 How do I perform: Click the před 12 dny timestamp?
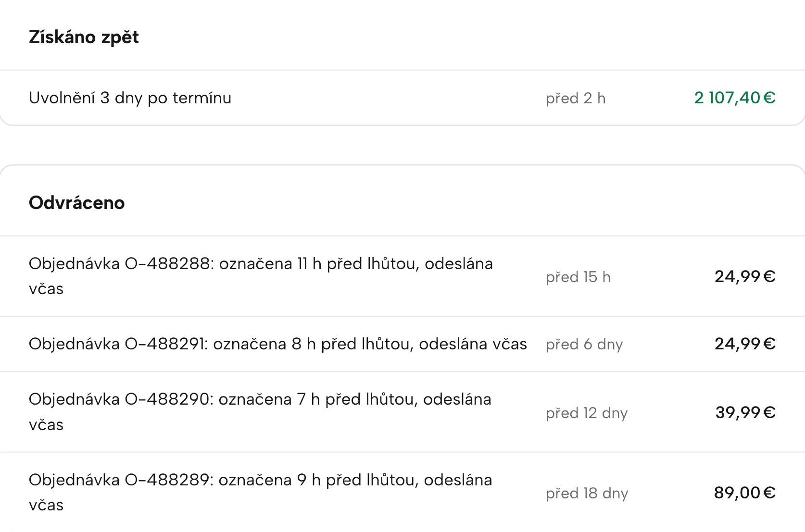coord(587,413)
